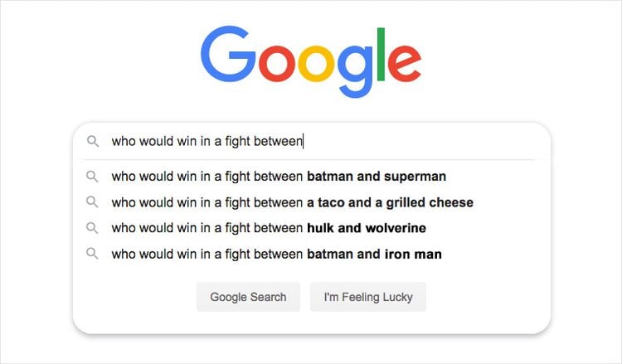The image size is (622, 364).
Task: Click magnifier icon beside batman and superman suggestion
Action: 93,176
